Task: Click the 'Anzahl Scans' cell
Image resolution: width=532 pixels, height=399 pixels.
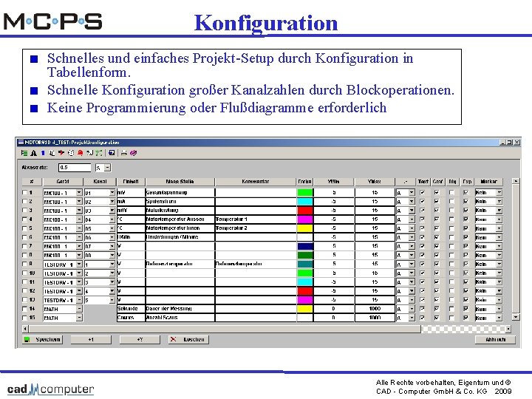Action: pyautogui.click(x=180, y=318)
